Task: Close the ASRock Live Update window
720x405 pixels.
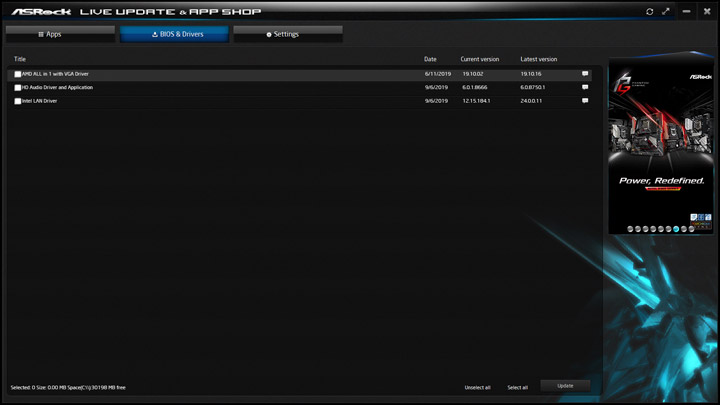Action: (707, 11)
